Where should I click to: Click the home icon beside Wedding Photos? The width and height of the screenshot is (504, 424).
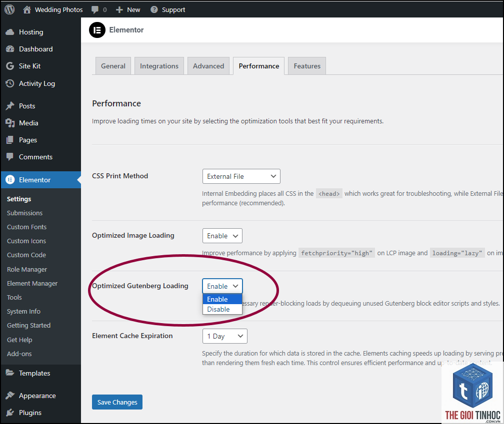[x=27, y=9]
